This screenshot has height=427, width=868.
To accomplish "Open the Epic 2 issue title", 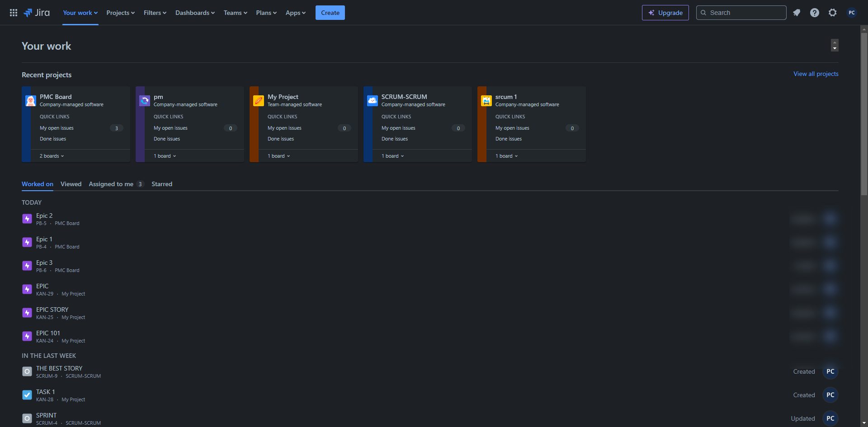I will (44, 216).
